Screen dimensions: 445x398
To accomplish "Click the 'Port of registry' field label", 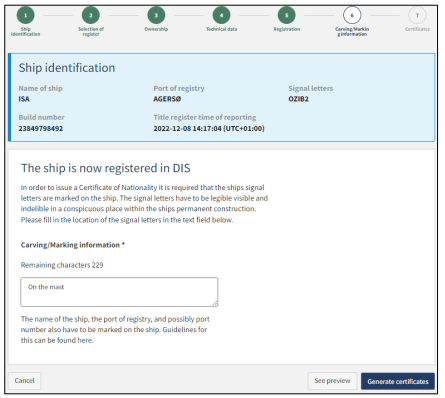I will pyautogui.click(x=179, y=88).
